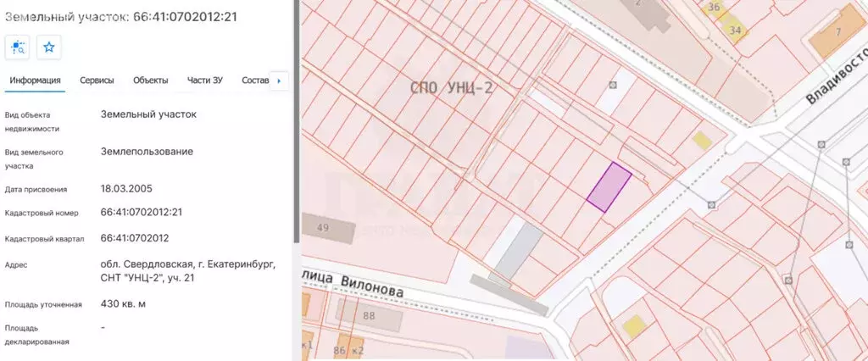Viewport: 868px width, 361px height.
Task: Click the Кадастровый квартал value 66:41:0702012
Action: pyautogui.click(x=135, y=238)
